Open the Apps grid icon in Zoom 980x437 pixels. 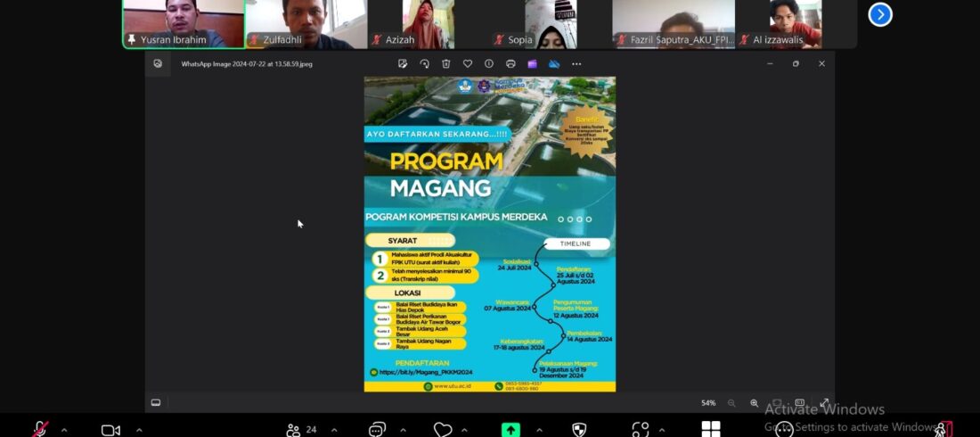point(711,430)
